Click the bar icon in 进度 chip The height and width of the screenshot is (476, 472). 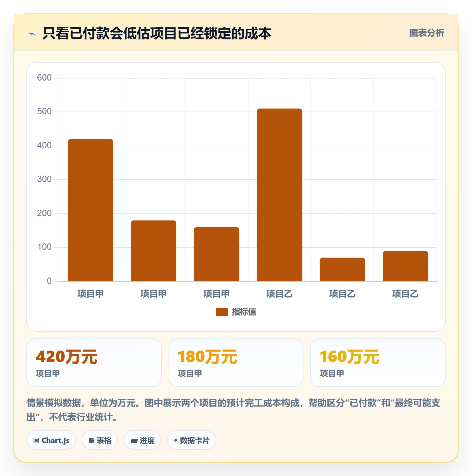tap(134, 441)
